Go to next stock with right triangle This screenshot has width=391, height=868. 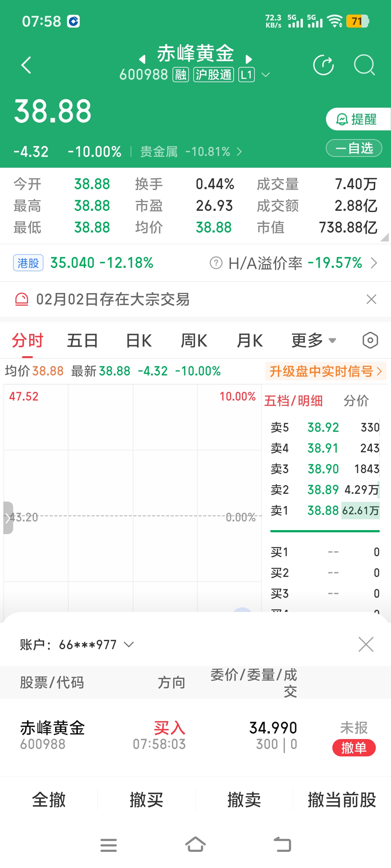(249, 59)
